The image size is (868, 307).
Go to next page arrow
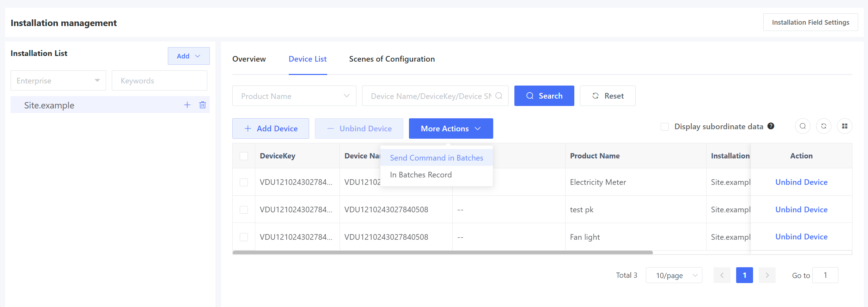point(767,275)
